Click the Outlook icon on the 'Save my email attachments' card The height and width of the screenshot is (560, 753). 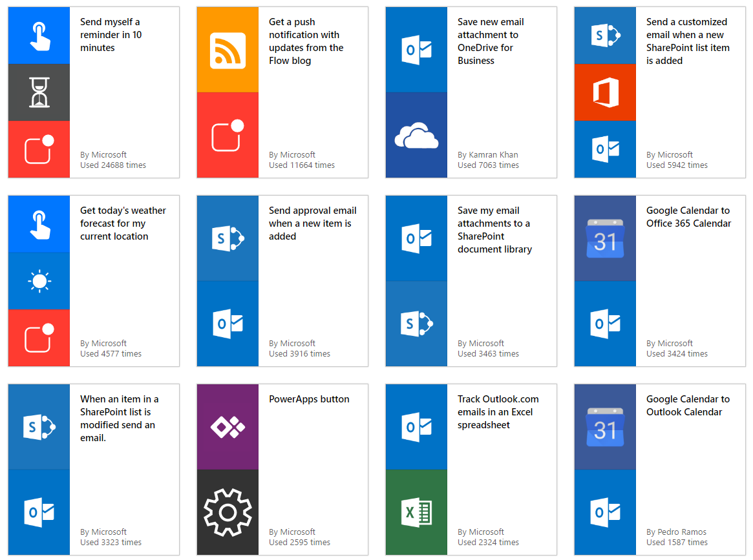pyautogui.click(x=416, y=238)
